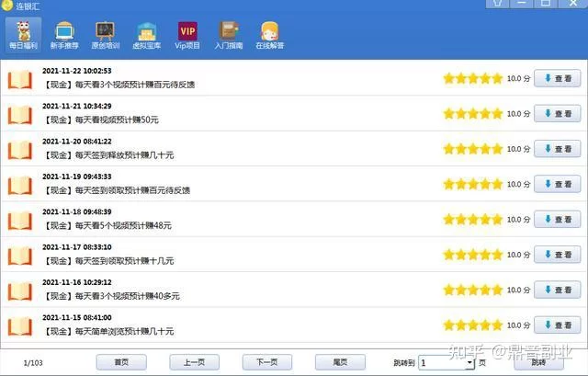The width and height of the screenshot is (588, 376).
Task: Open the 新手推荐 section
Action: click(63, 33)
